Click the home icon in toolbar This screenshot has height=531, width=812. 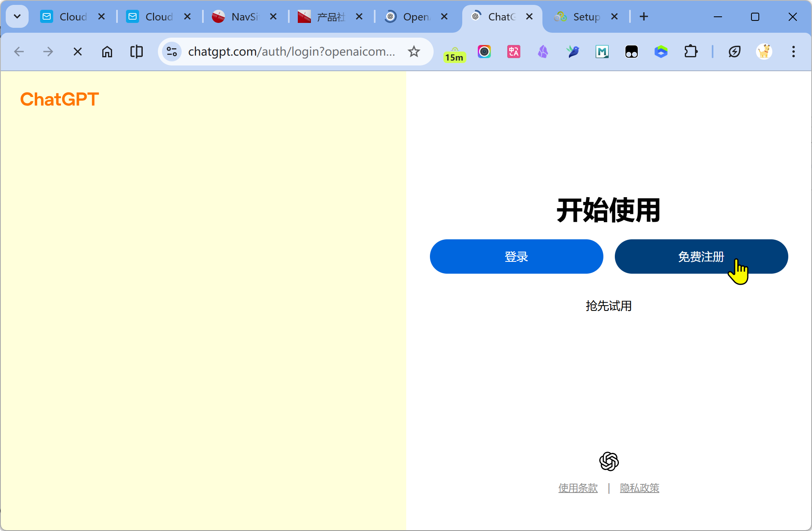pyautogui.click(x=107, y=52)
